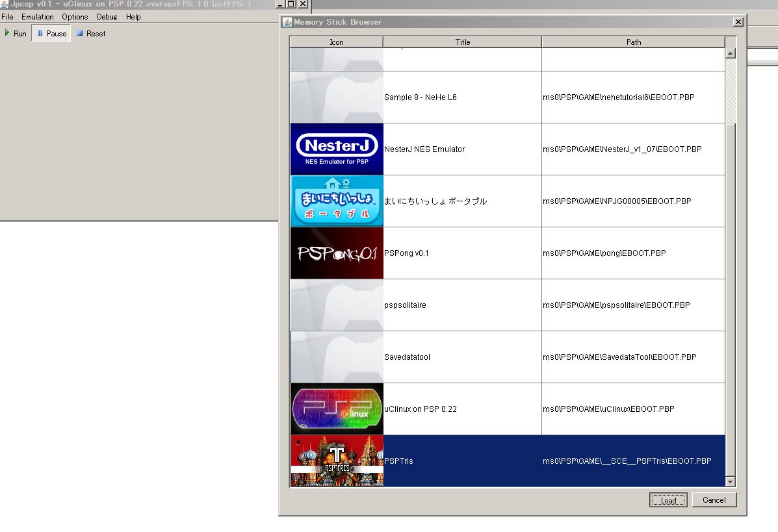Click the __SCE__PSPTris EBOOT.PBP path
This screenshot has width=778, height=532.
(x=627, y=461)
